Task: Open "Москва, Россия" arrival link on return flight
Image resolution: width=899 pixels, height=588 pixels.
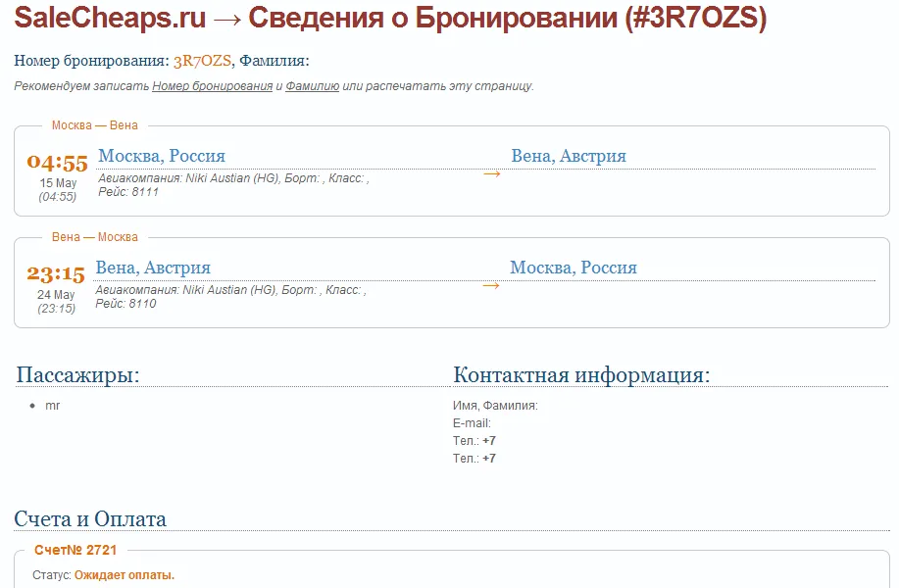Action: [x=574, y=268]
